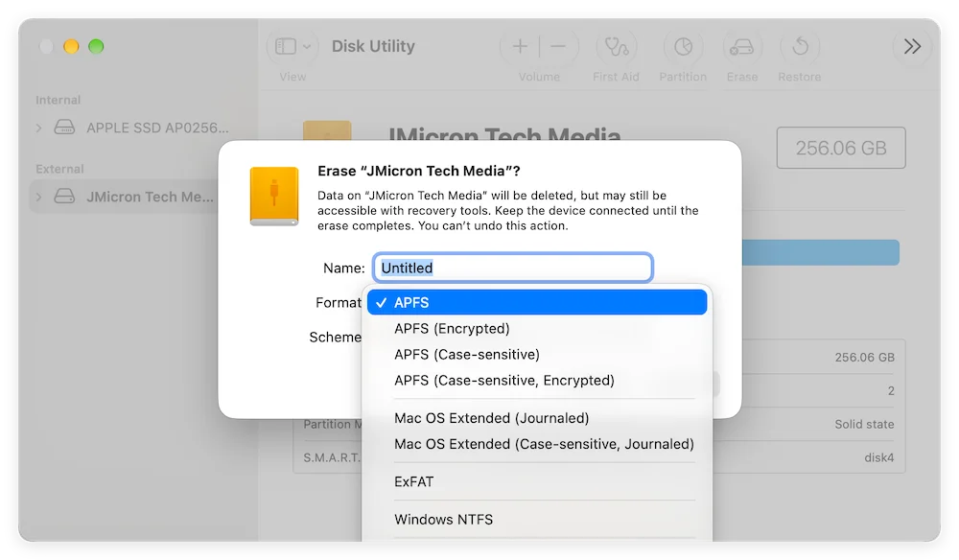Open the Partition toolbar icon
This screenshot has height=560, width=959.
coord(683,46)
